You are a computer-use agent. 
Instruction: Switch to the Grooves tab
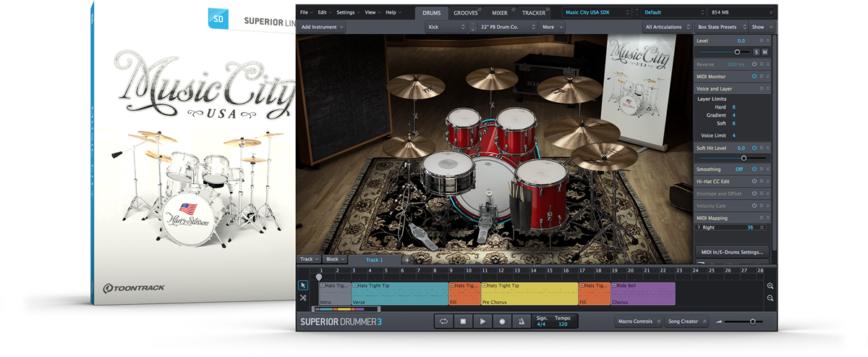click(x=466, y=13)
